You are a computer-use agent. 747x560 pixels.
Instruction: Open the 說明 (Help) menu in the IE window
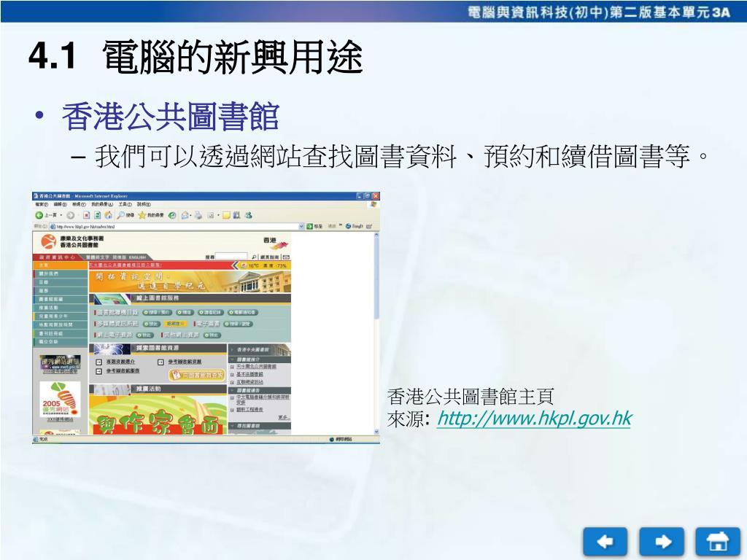144,204
